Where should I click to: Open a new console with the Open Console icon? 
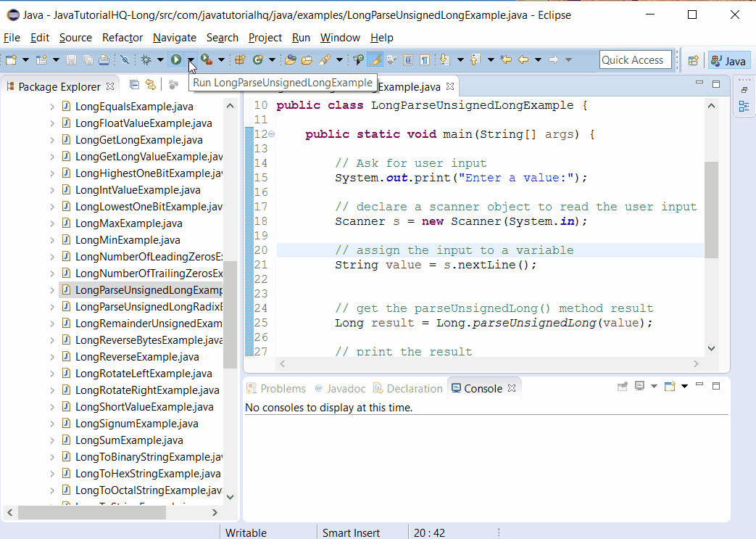pyautogui.click(x=670, y=387)
